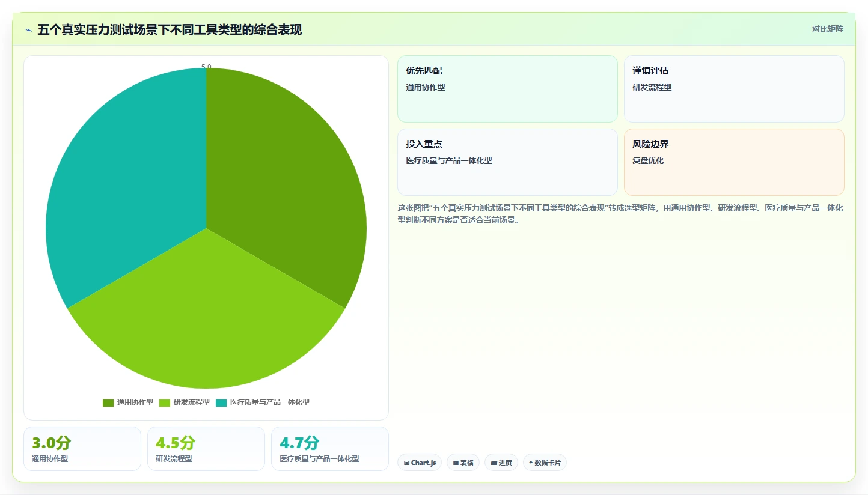Viewport: 868px width, 495px height.
Task: Open the 谨慎评估 card
Action: coord(734,89)
